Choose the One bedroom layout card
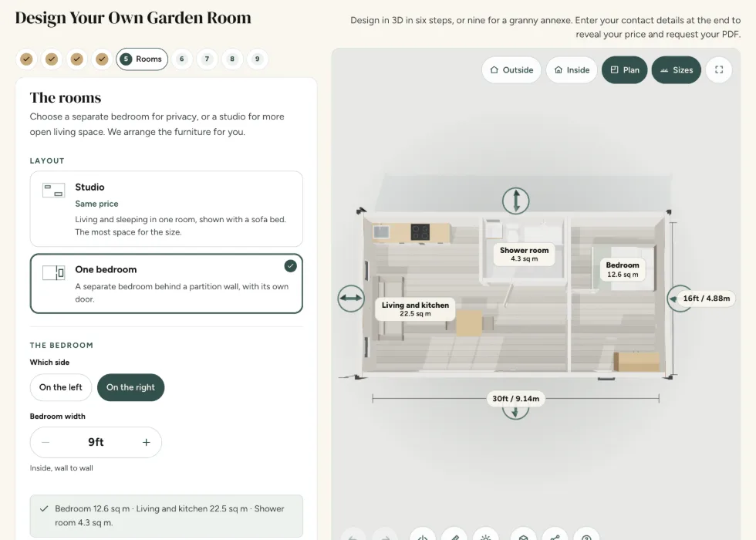Viewport: 756px width, 540px height. [167, 284]
